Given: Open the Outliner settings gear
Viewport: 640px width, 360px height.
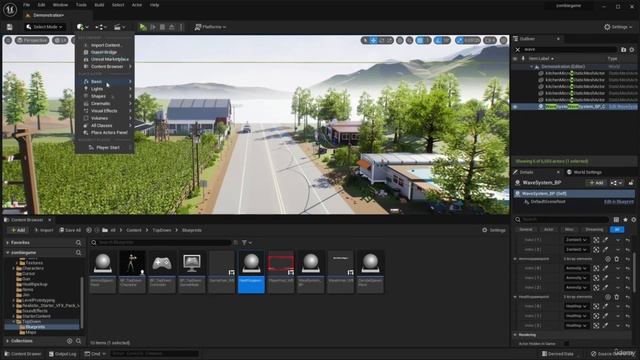Looking at the screenshot, I should [632, 49].
